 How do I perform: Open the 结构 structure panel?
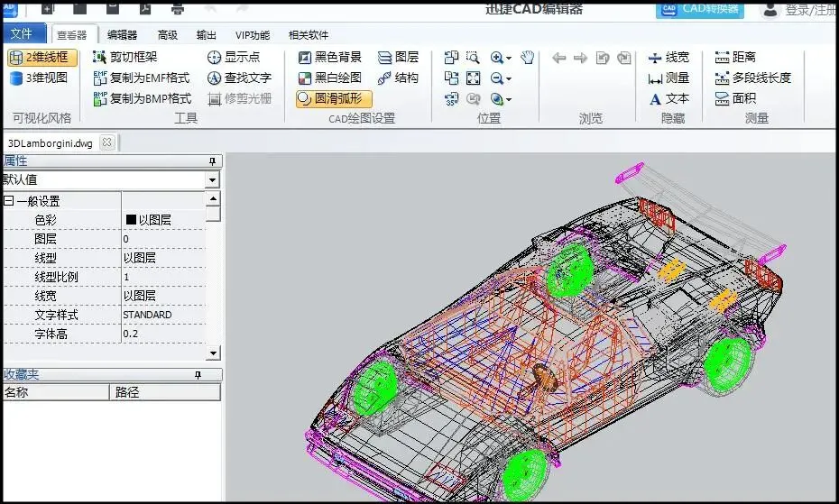pos(398,78)
